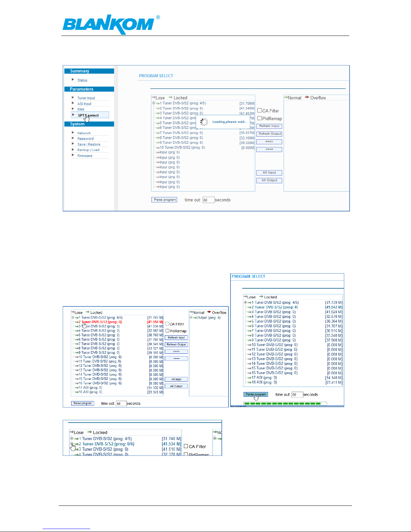Expand the Output (prog: 4) tree node
411x532 pixels.
(x=191, y=318)
